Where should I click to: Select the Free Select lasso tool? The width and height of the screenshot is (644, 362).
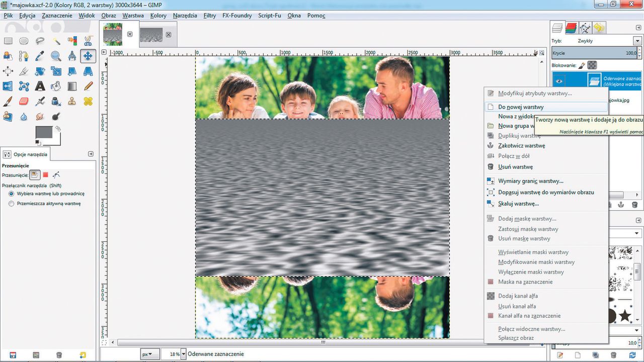40,41
